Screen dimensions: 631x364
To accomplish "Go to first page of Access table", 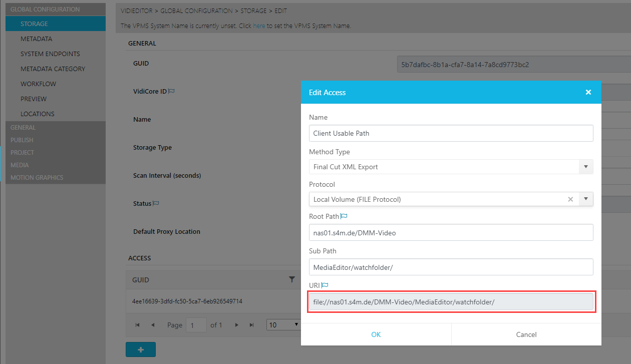I will [x=137, y=325].
